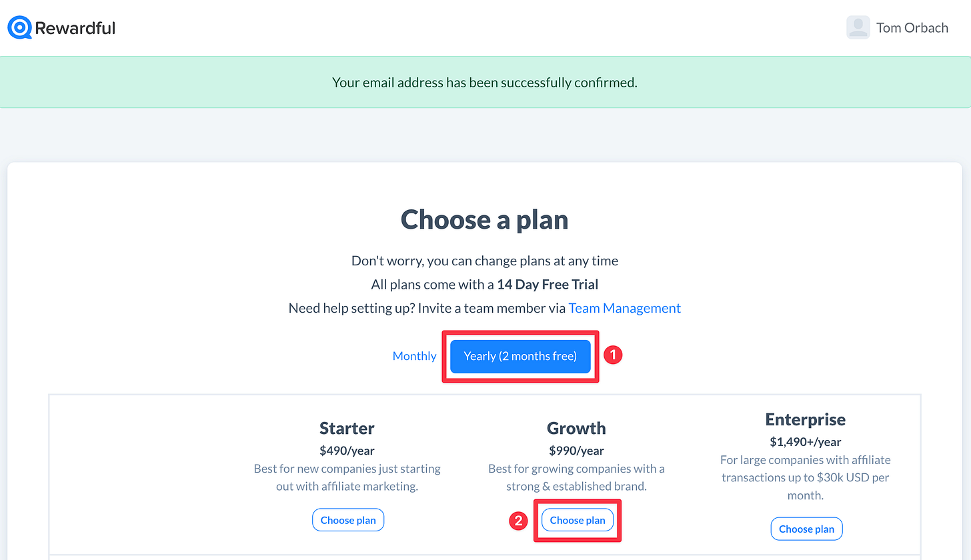Select Yearly (2 months free) billing
The height and width of the screenshot is (560, 971).
point(520,356)
